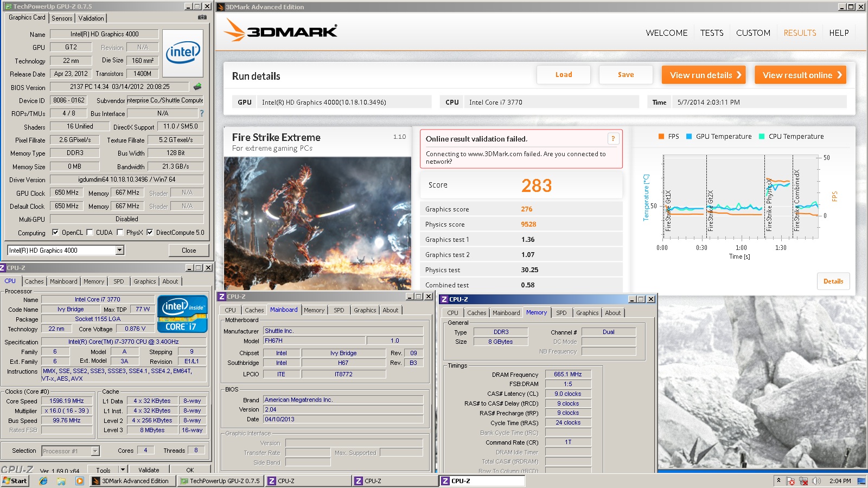
Task: Click the Start button on the taskbar
Action: point(15,481)
